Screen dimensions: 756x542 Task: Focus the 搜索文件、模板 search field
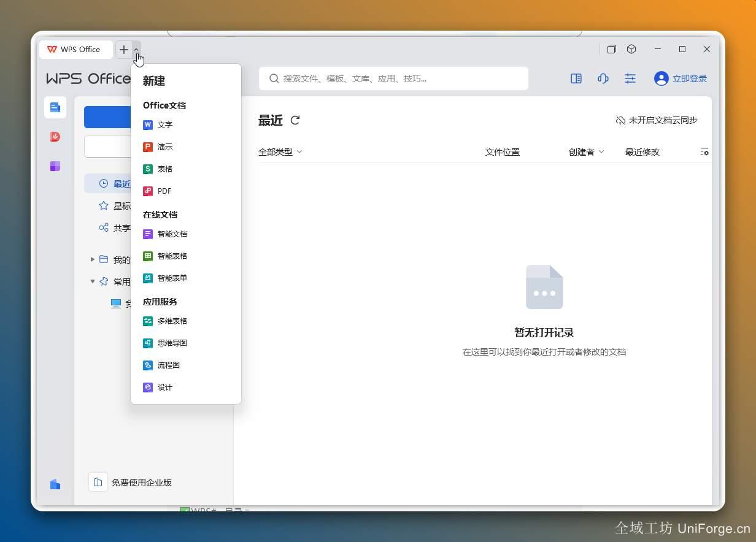[393, 78]
